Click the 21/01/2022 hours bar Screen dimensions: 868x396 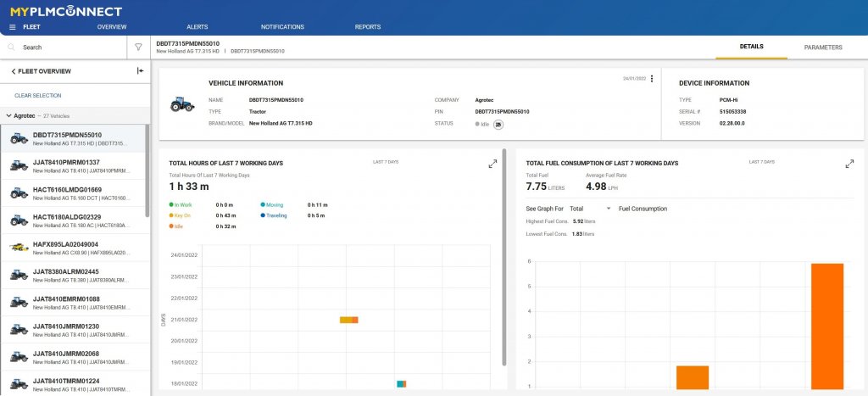coord(348,320)
